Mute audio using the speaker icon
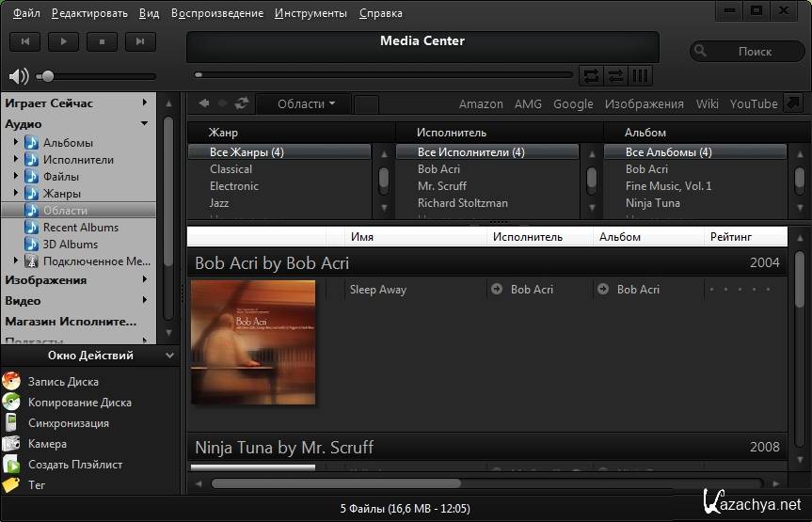812x522 pixels. pyautogui.click(x=19, y=76)
